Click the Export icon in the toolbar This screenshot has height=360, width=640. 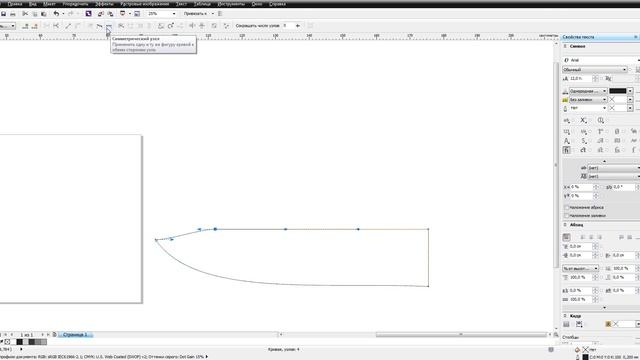click(x=110, y=14)
